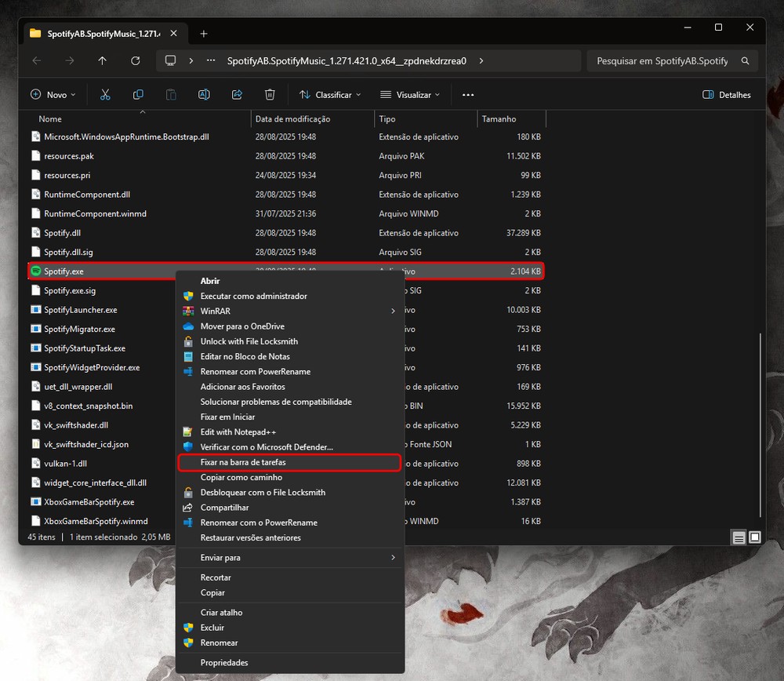
Task: Choose Executar como administrador from context menu
Action: tap(253, 297)
